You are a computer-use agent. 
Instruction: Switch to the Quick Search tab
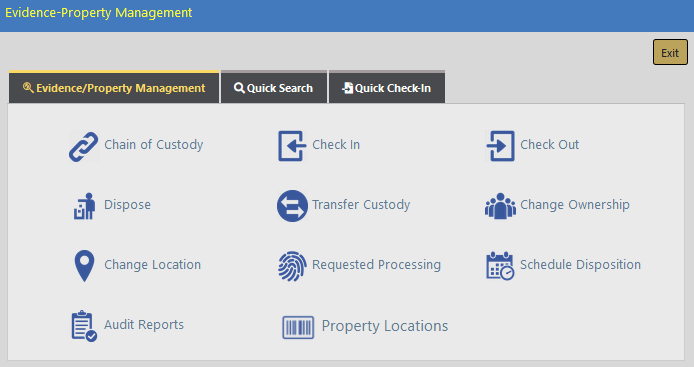[274, 88]
